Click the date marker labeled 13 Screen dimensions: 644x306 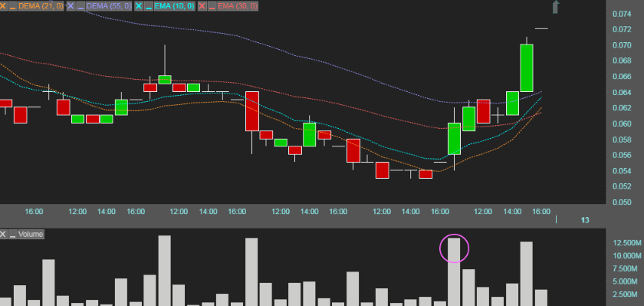[x=585, y=220]
